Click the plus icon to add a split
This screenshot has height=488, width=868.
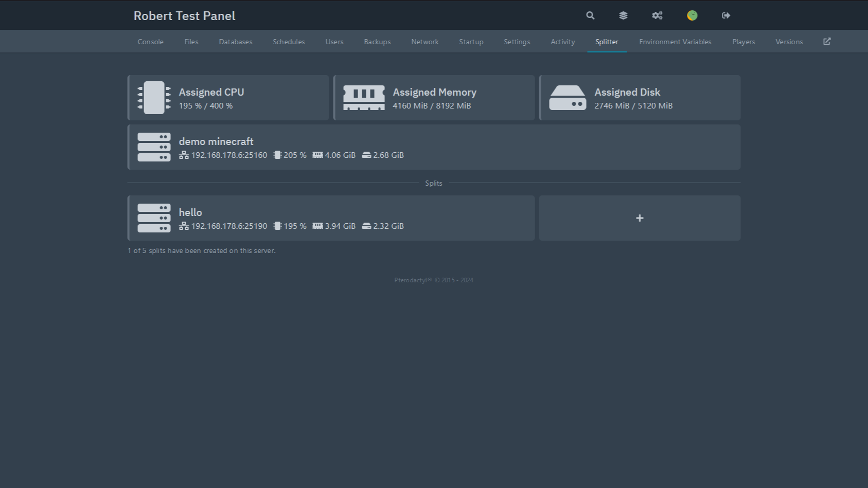pyautogui.click(x=640, y=218)
